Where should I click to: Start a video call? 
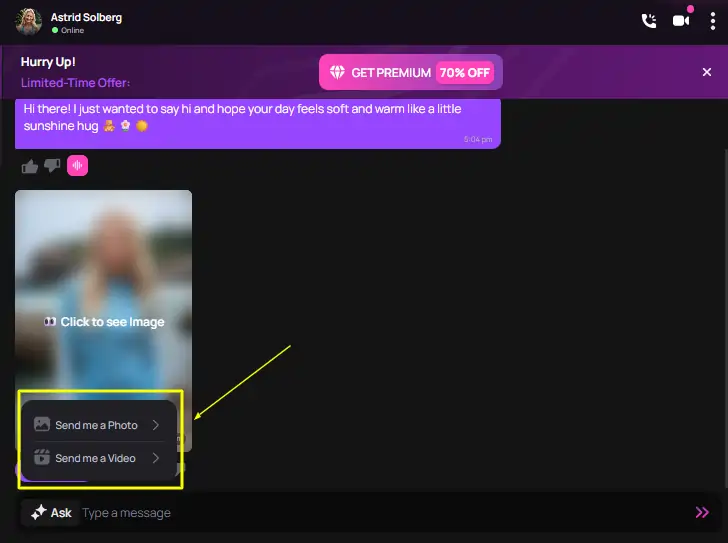point(681,20)
